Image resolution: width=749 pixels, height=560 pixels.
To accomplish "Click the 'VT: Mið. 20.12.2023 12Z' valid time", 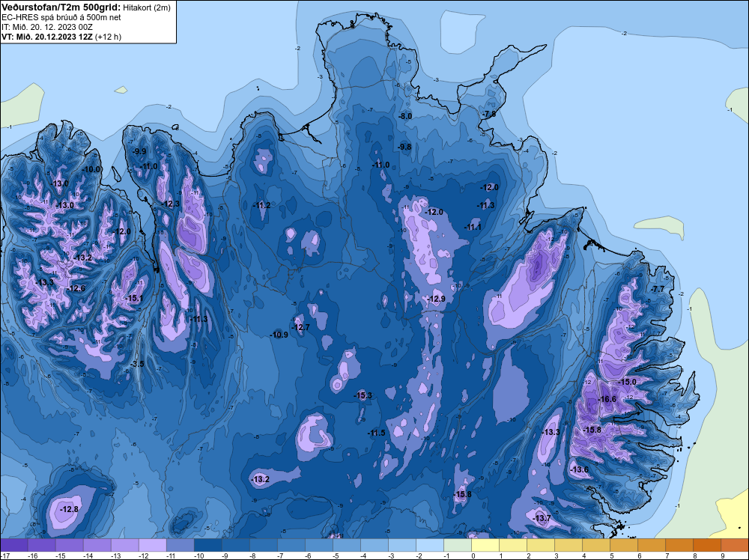I will tap(47, 37).
